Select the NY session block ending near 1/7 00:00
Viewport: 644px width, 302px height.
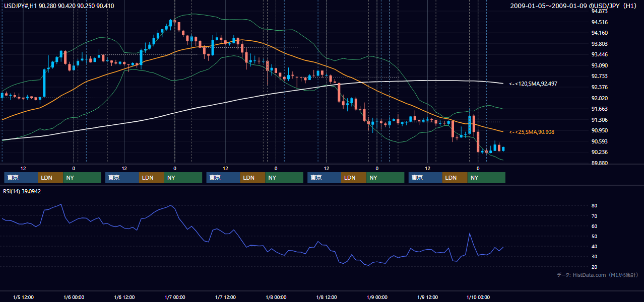point(183,178)
